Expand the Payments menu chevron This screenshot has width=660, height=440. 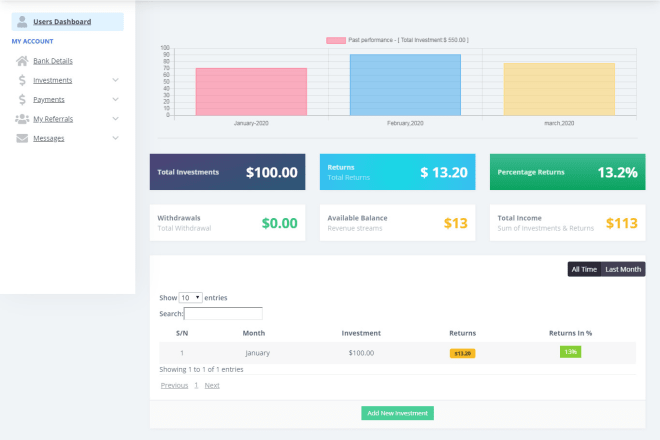coord(115,99)
